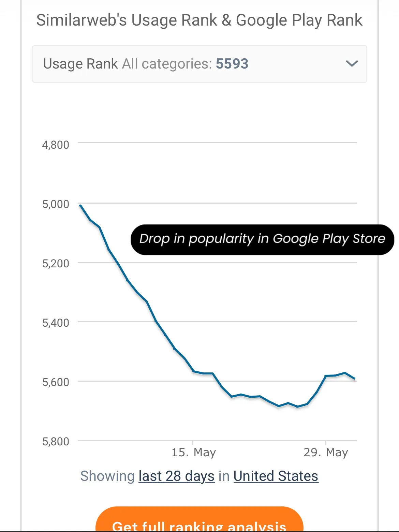Click the chart line's leftmost starting point
The height and width of the screenshot is (532, 399).
pos(80,205)
